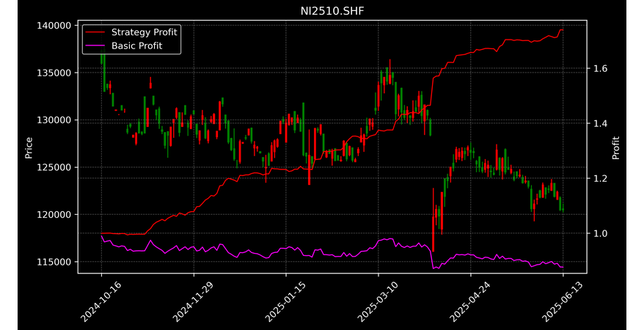
Task: Click the Profit axis label
Action: 615,148
